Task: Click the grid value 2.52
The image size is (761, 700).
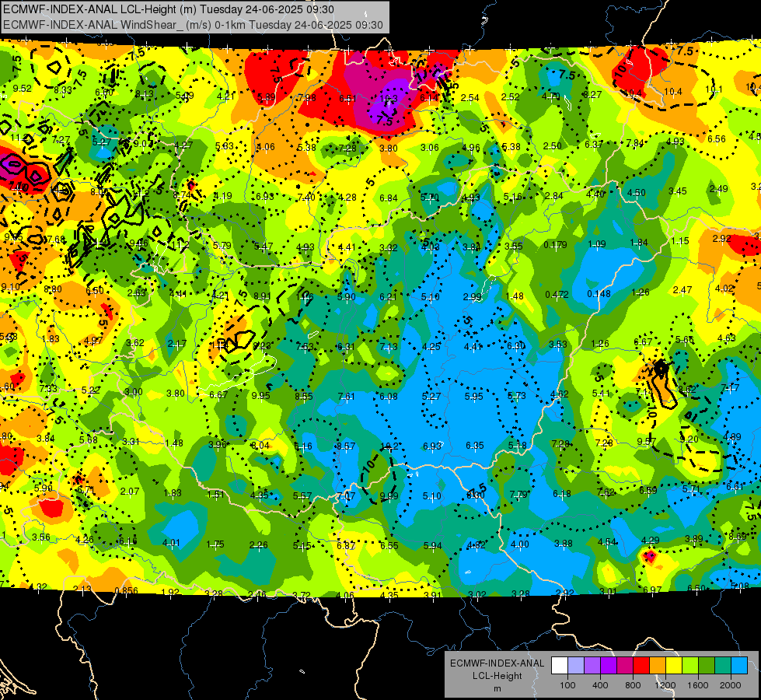Action: (511, 97)
